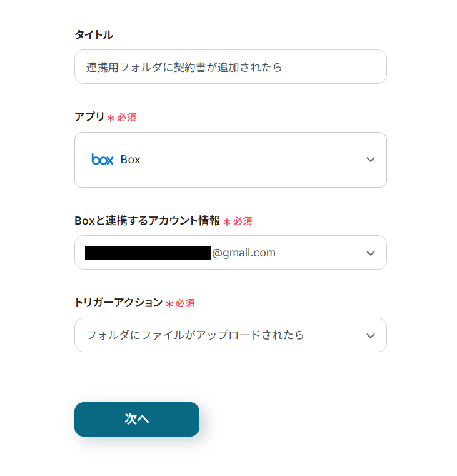This screenshot has height=476, width=457.
Task: Click the Box logo in the app selector
Action: tap(103, 160)
